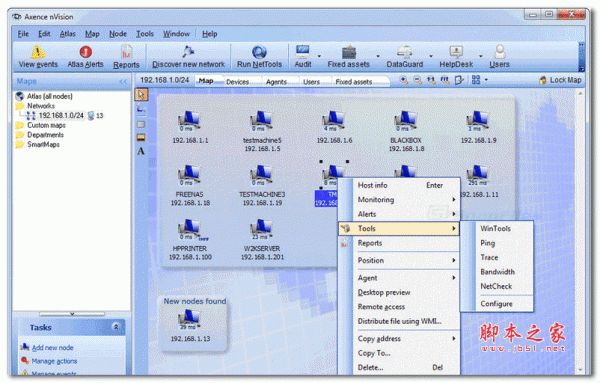Viewport: 600px width, 383px height.
Task: Open Atlas Alerts red icon
Action: (x=85, y=52)
